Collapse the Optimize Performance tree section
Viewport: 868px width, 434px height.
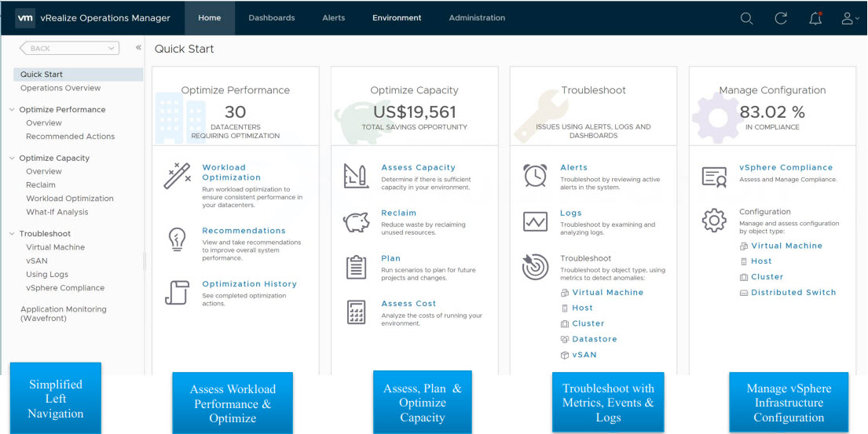[x=13, y=109]
